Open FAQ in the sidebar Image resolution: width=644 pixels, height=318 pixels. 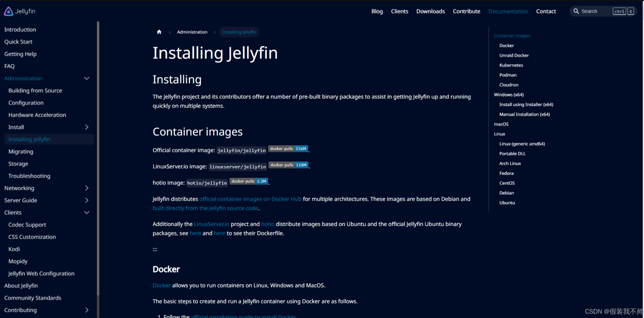click(9, 66)
